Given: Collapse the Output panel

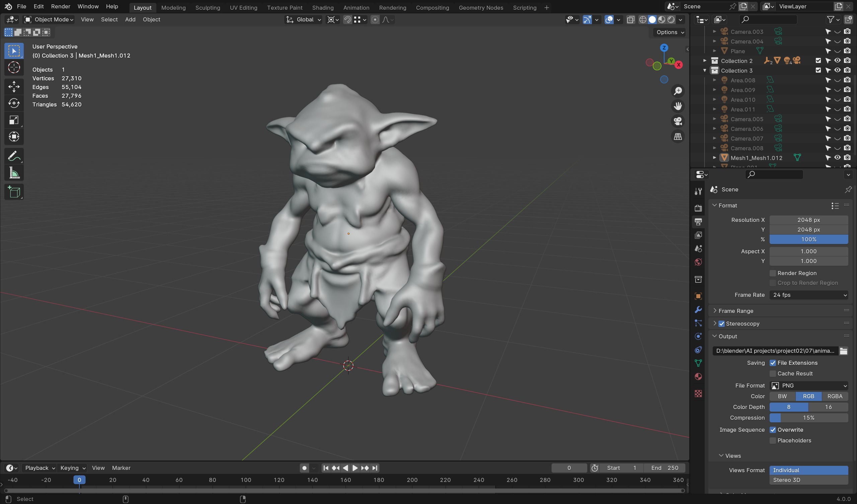Looking at the screenshot, I should point(714,336).
